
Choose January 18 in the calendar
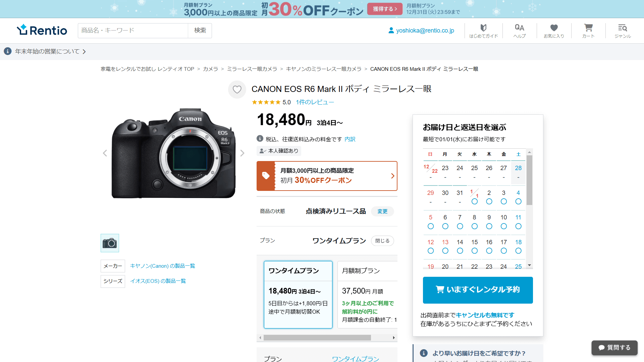(x=518, y=247)
